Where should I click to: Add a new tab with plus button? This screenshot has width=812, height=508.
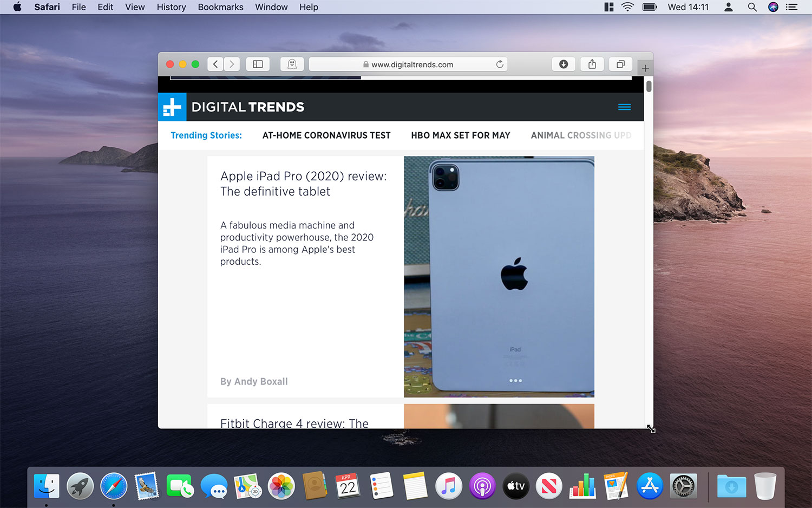pos(645,68)
